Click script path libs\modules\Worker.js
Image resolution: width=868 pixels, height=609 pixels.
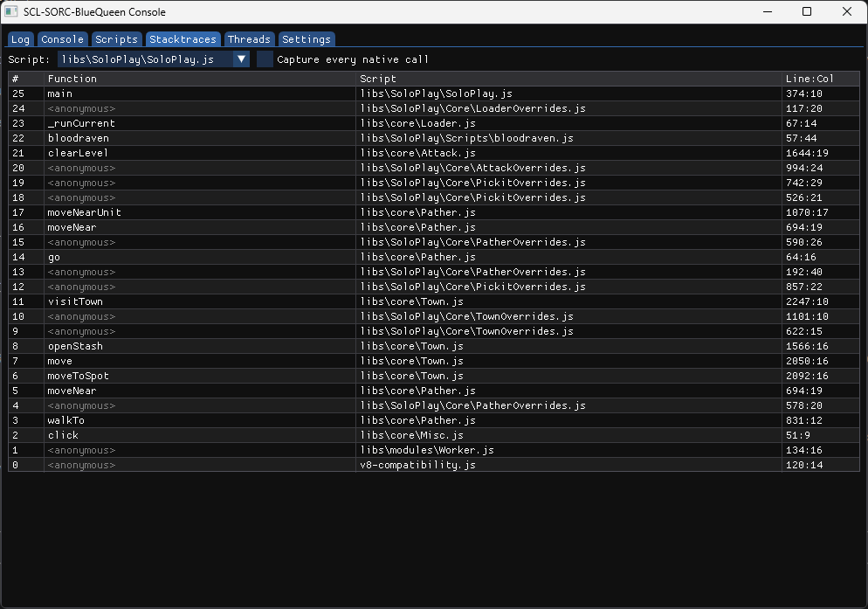coord(427,450)
